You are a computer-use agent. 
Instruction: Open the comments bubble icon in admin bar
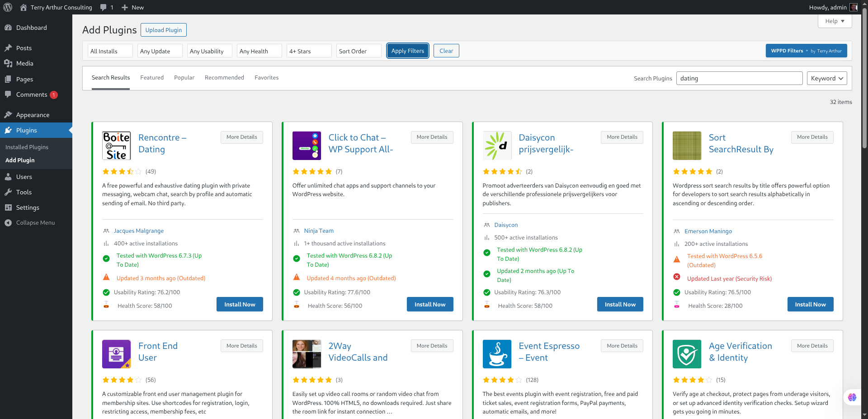[x=104, y=7]
